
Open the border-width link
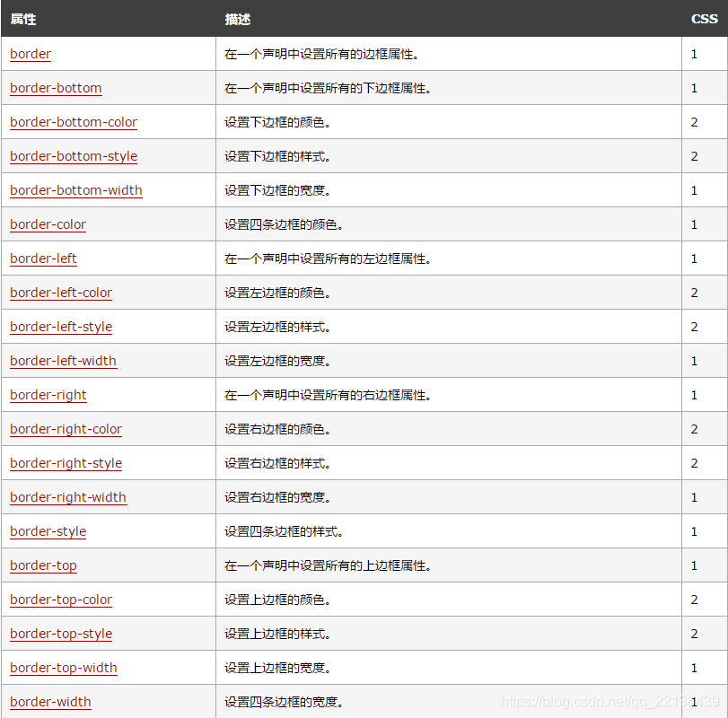(50, 702)
